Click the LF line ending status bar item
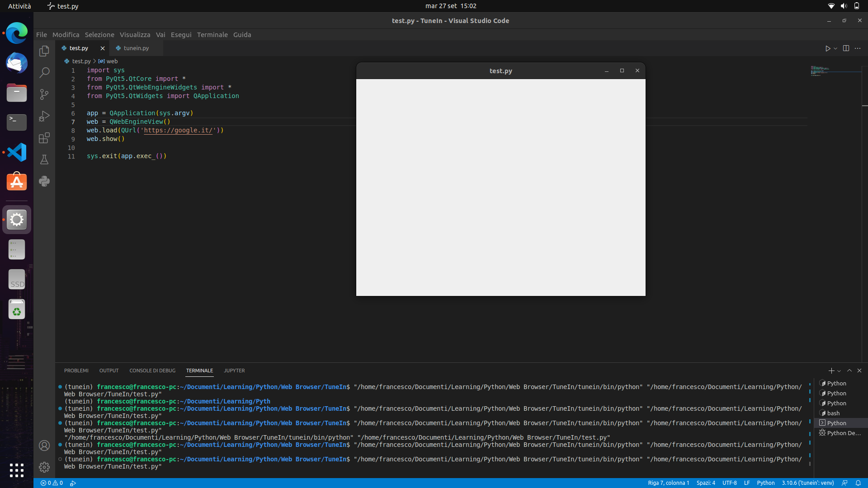Image resolution: width=868 pixels, height=488 pixels. pos(746,483)
